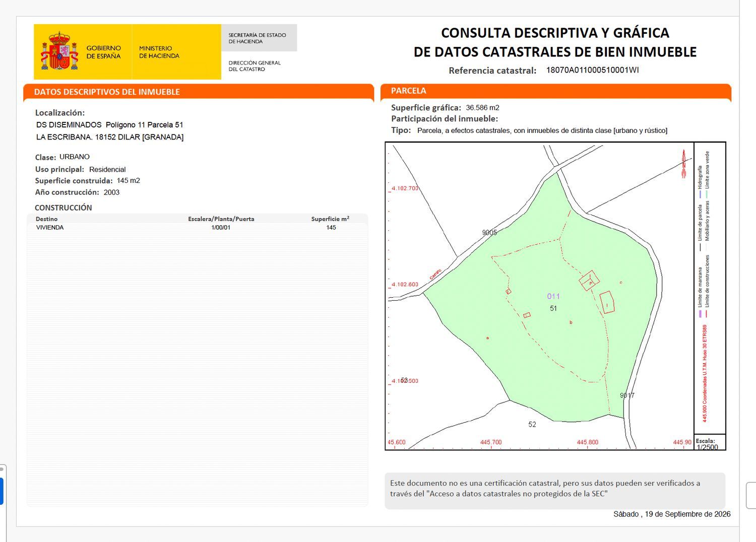Click the purple 011 polygon label
Viewport: 756px width, 542px height.
553,296
